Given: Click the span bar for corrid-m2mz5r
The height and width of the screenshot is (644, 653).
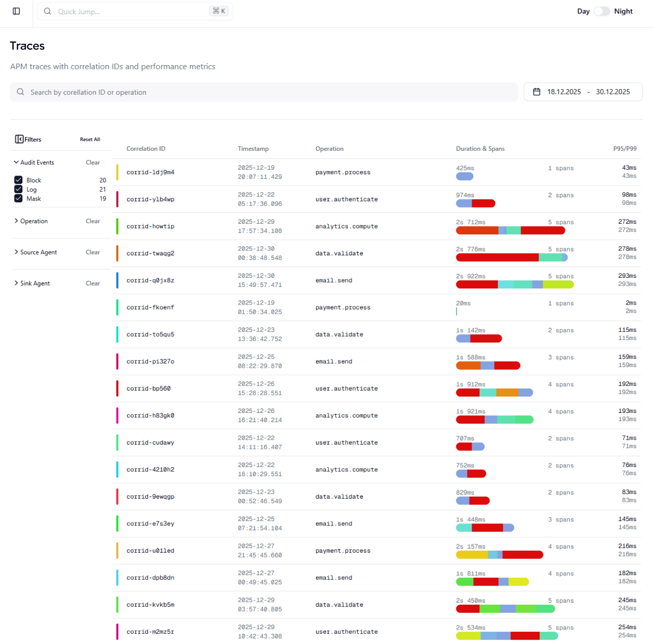Looking at the screenshot, I should [x=507, y=636].
